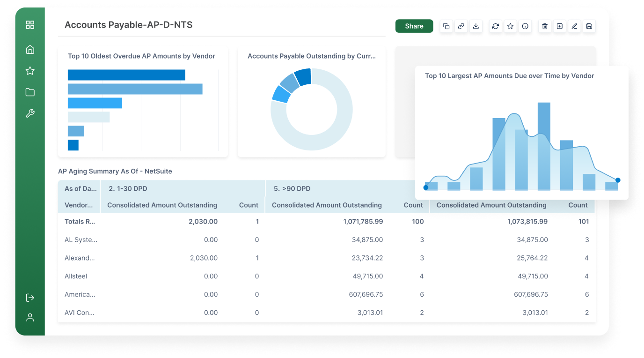The height and width of the screenshot is (358, 644).
Task: Open the wrench tools in the sidebar
Action: point(30,113)
